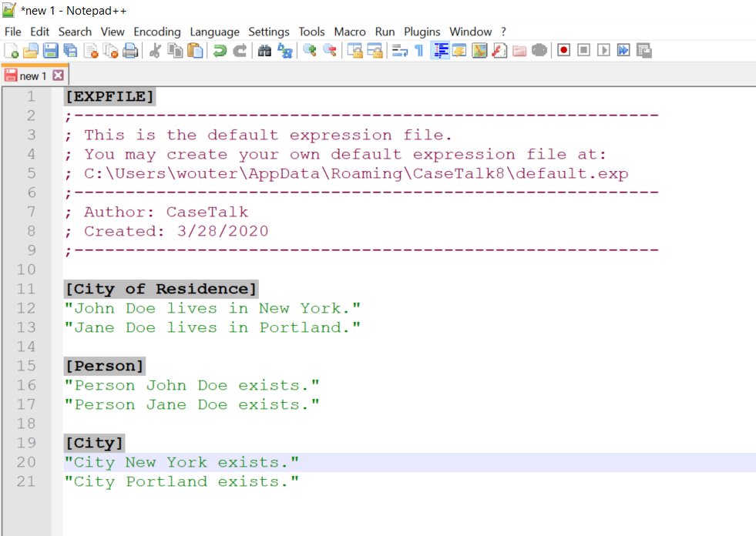
Task: Click the comment 'Created: 3/28/2020'
Action: [x=176, y=231]
